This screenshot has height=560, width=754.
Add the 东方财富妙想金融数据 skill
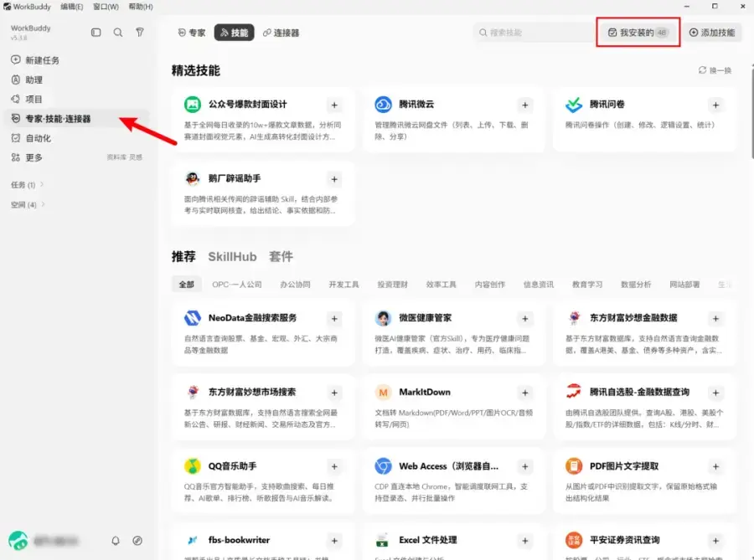pyautogui.click(x=716, y=318)
